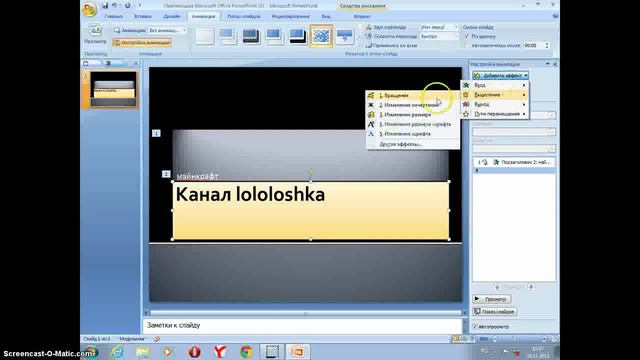This screenshot has height=360, width=640.
Task: Click the 'Показ слайдов' button in pane
Action: [x=495, y=311]
